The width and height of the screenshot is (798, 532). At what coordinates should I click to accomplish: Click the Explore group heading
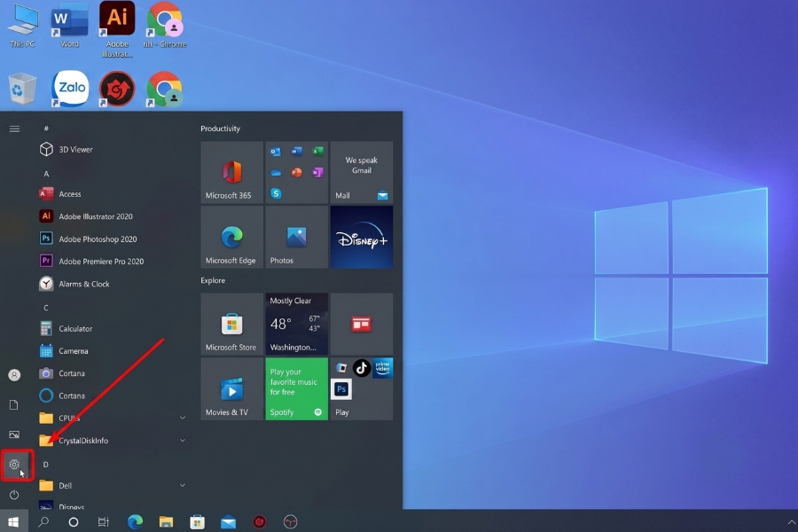(213, 280)
